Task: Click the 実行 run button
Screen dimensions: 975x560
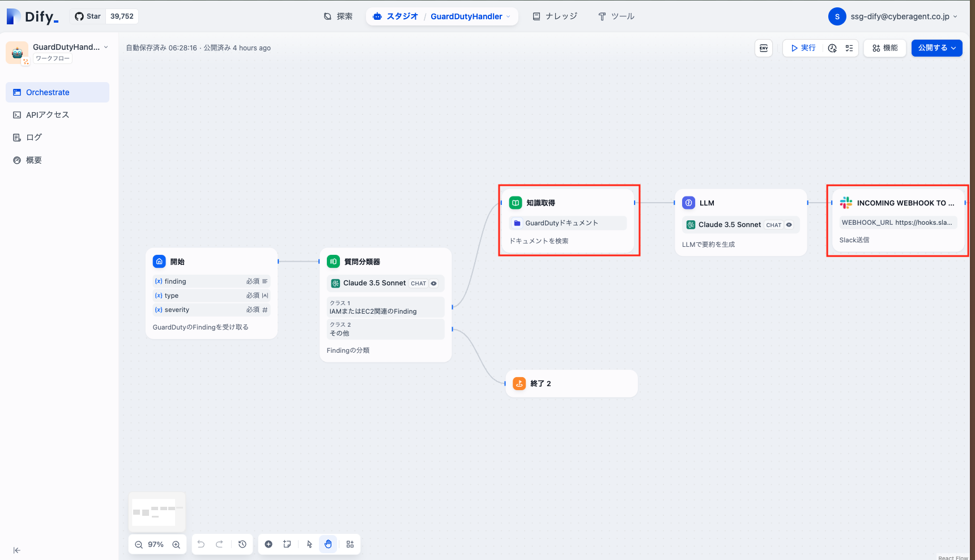Action: pyautogui.click(x=802, y=48)
